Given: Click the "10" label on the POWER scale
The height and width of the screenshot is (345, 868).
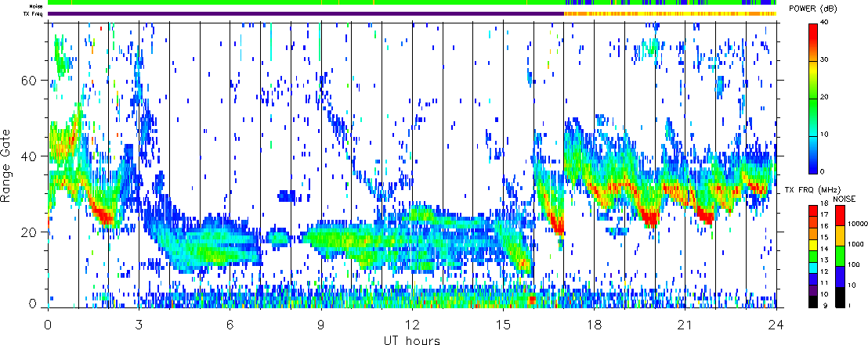Looking at the screenshot, I should 823,135.
